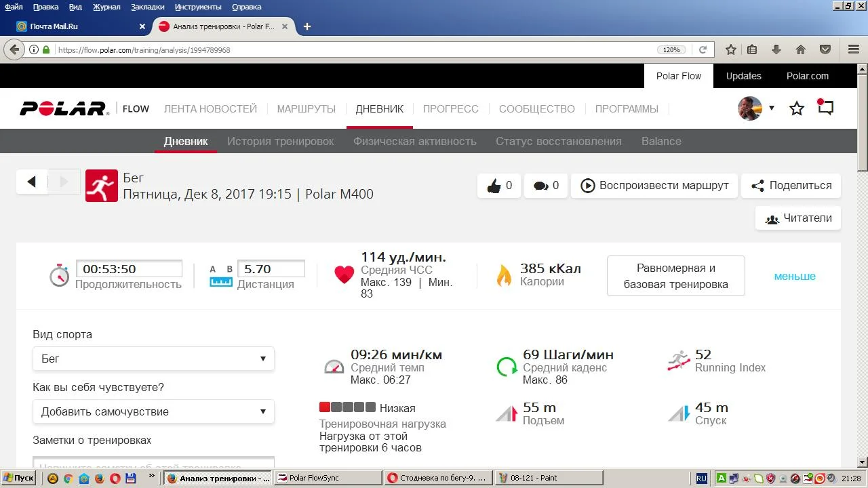Click the ascent triangle icon
This screenshot has width=868, height=488.
pyautogui.click(x=506, y=413)
